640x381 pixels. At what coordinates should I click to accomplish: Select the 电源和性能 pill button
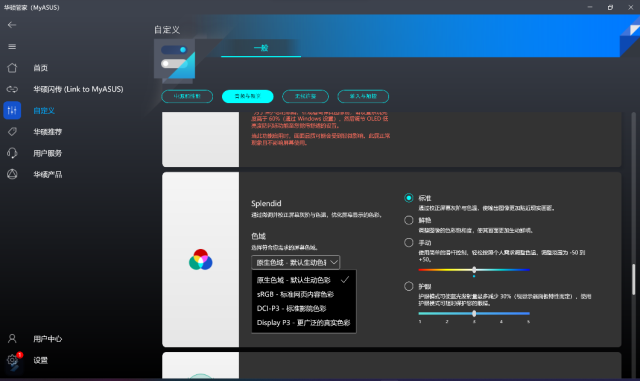tap(187, 96)
